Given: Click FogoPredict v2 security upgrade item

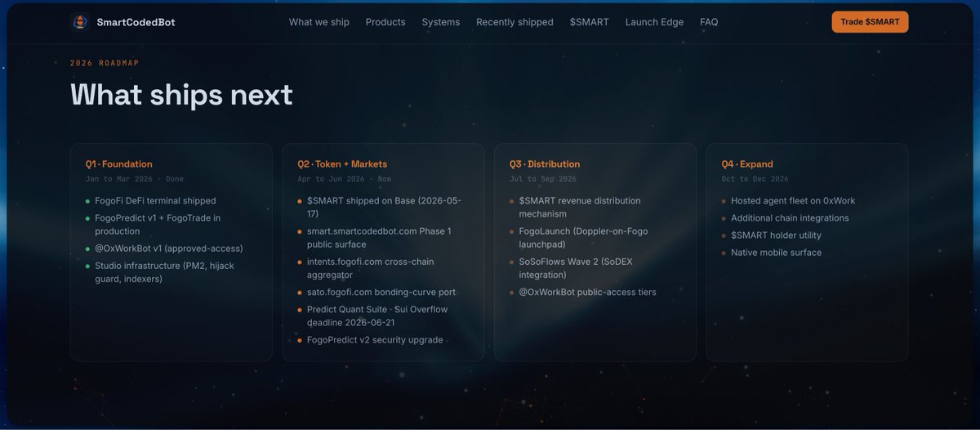Looking at the screenshot, I should (375, 340).
